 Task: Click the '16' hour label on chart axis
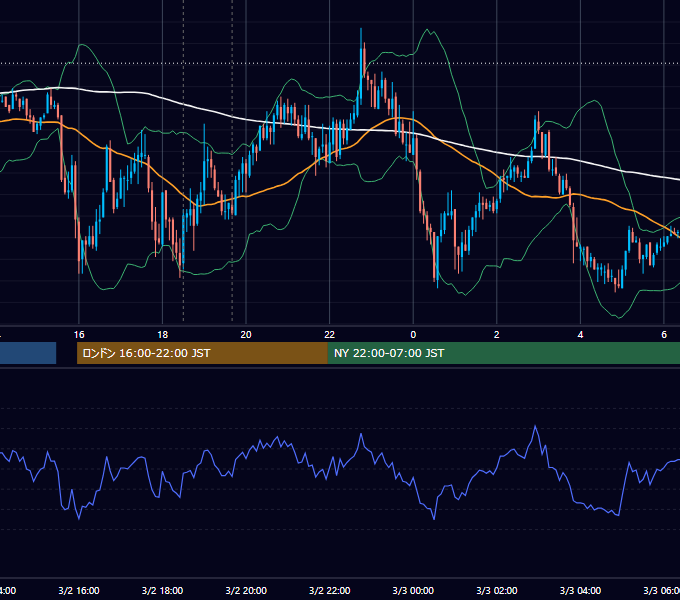[x=79, y=335]
